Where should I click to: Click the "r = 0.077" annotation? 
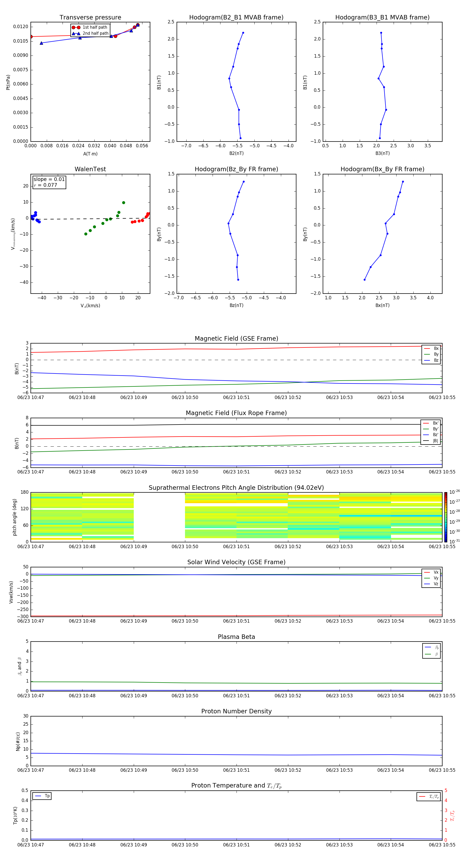[x=45, y=185]
